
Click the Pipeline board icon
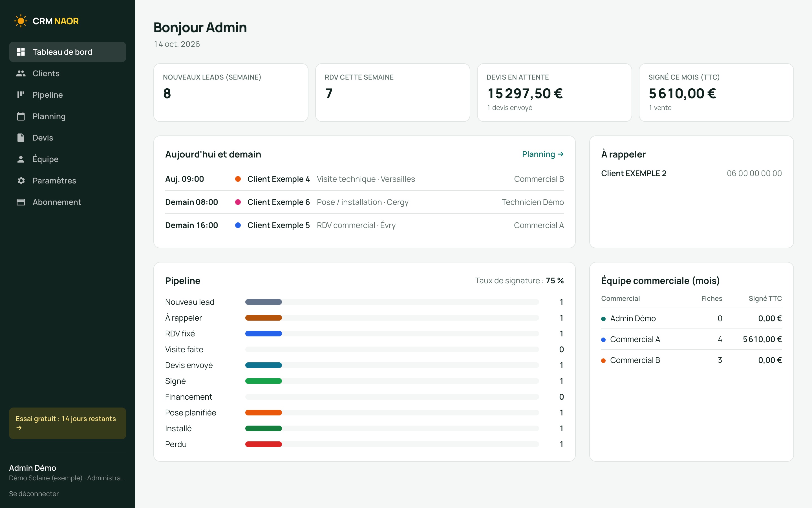coord(21,95)
